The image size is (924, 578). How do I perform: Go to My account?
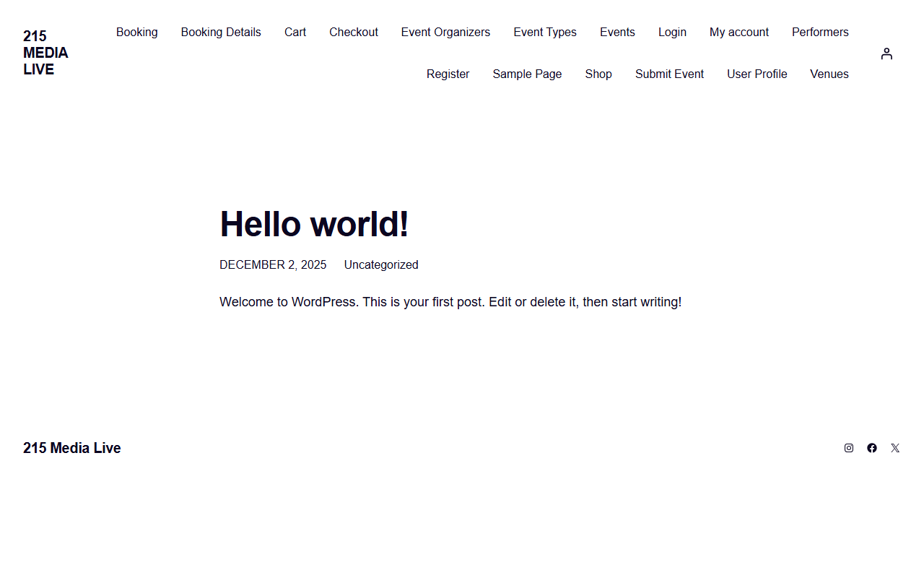739,32
